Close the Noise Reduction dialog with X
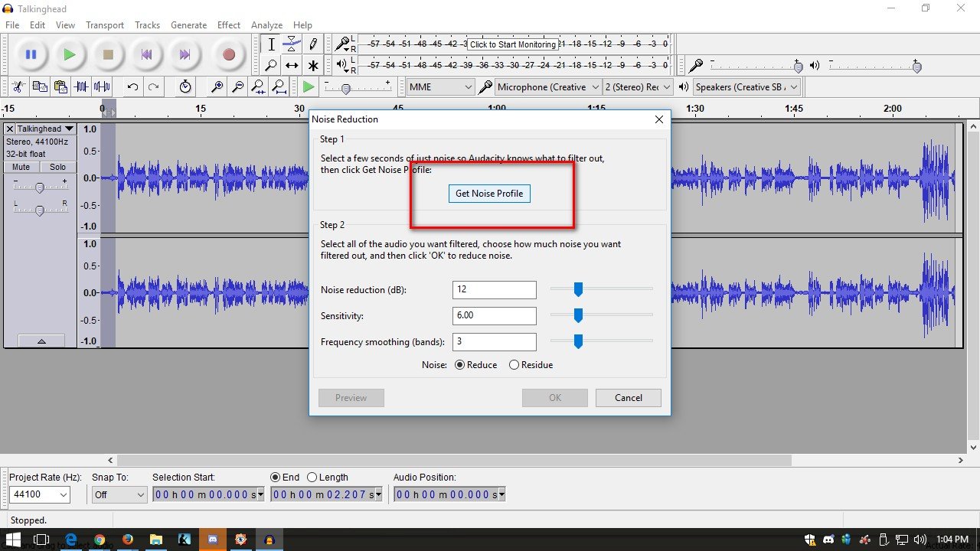This screenshot has height=551, width=980. [659, 119]
